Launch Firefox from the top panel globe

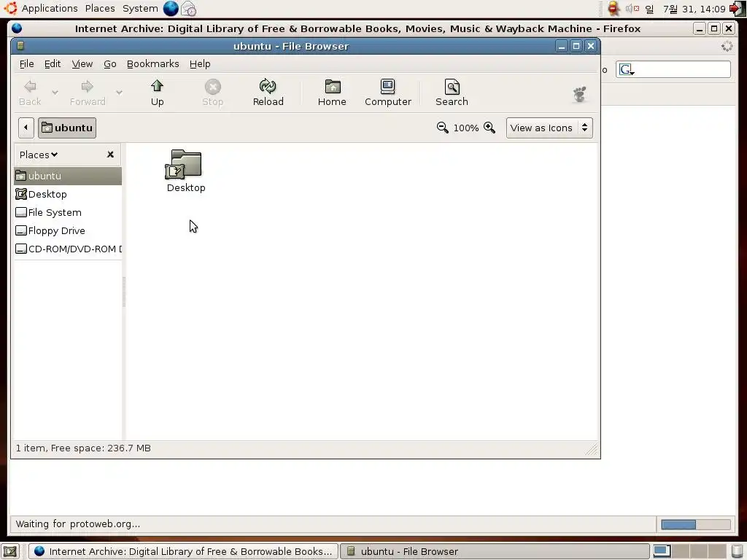coord(171,8)
